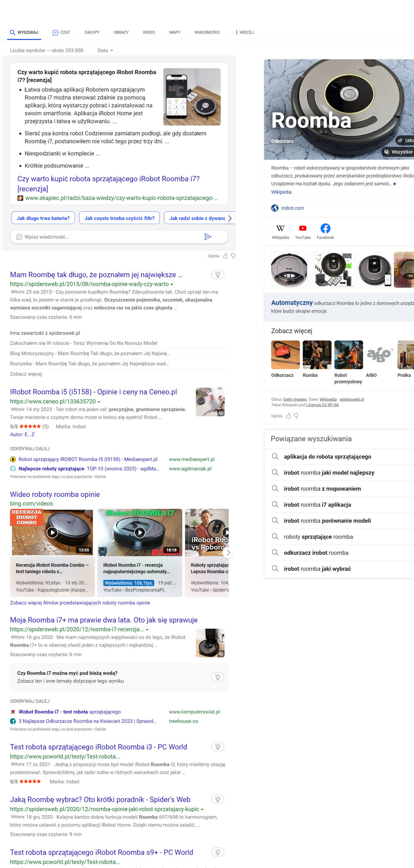Show more chat suggestions with the right chevron

point(230,218)
